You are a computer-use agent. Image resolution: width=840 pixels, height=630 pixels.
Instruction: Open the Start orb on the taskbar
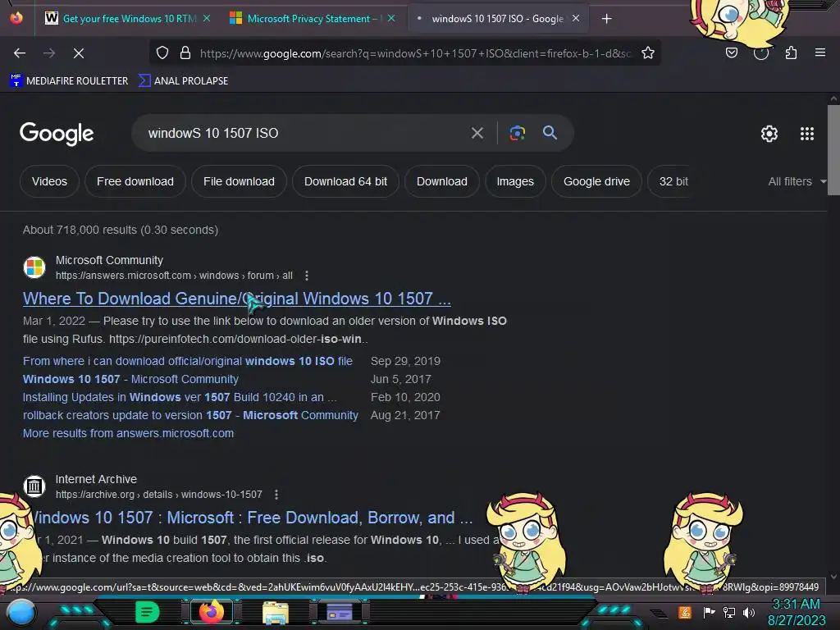point(21,613)
